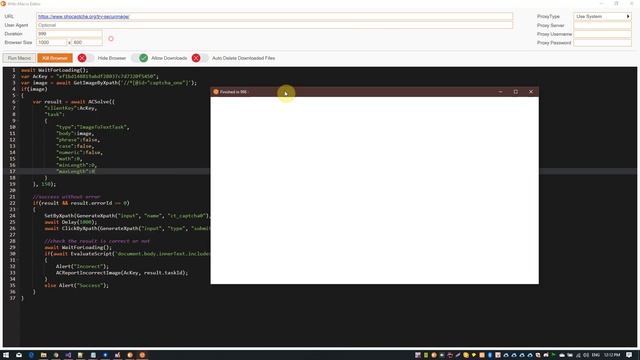Click line 25 await Delay(1000)

pyautogui.click(x=71, y=222)
